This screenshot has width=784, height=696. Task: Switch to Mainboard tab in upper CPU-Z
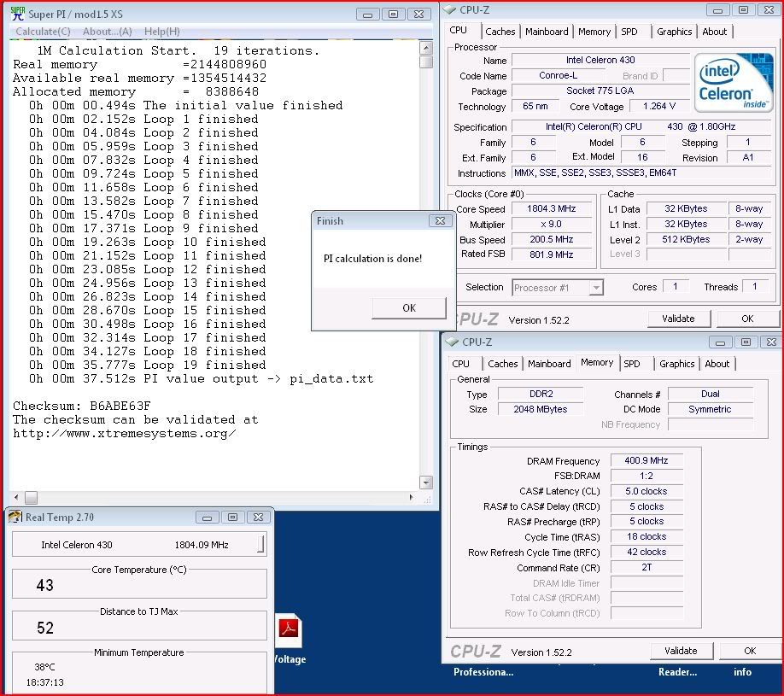click(x=547, y=32)
